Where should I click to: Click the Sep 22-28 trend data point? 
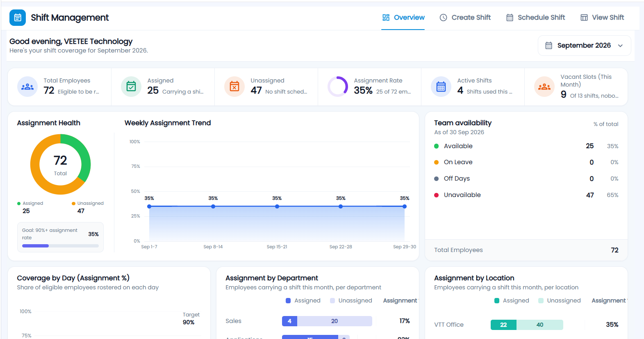tap(341, 206)
